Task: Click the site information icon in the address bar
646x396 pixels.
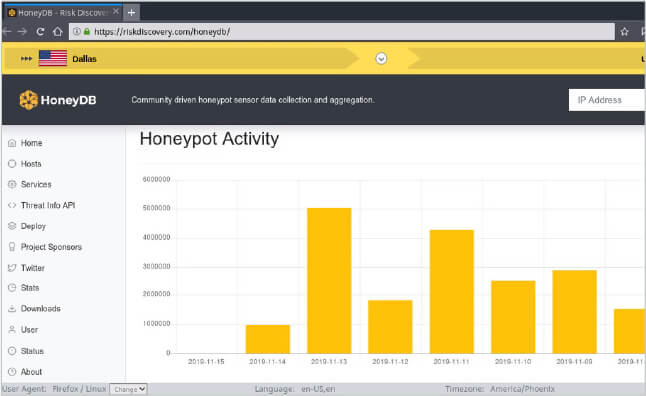Action: point(77,31)
